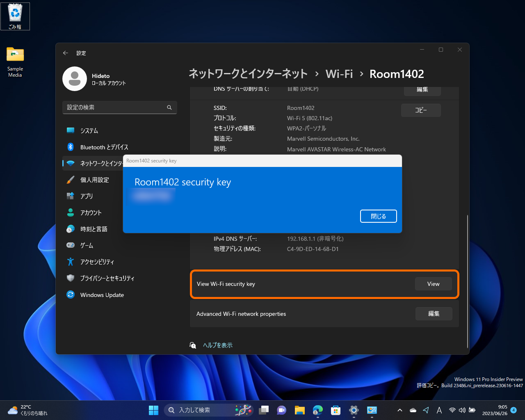Image resolution: width=525 pixels, height=420 pixels.
Task: Click the 設定の検索 search field
Action: tap(120, 107)
